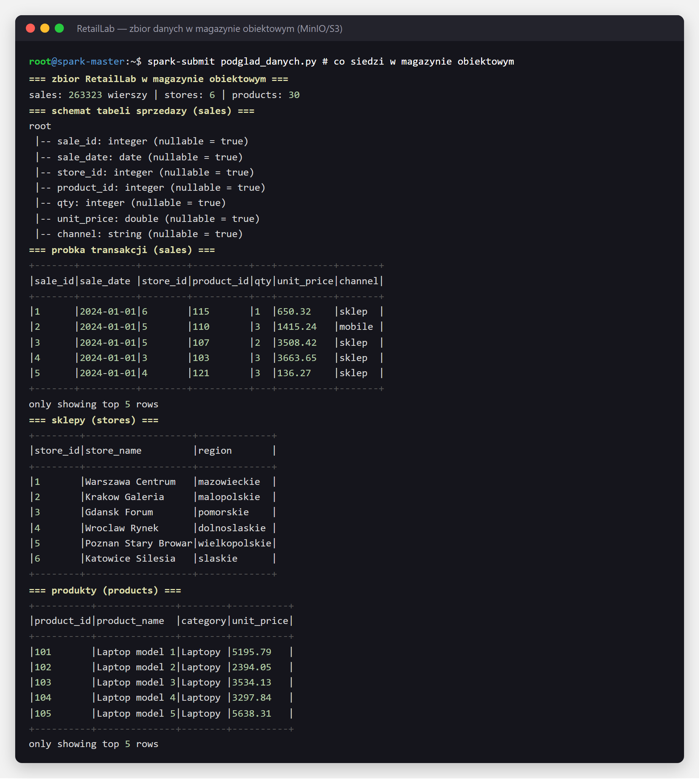Click the schema line 'sale_date: date'
The width and height of the screenshot is (700, 779).
click(100, 157)
